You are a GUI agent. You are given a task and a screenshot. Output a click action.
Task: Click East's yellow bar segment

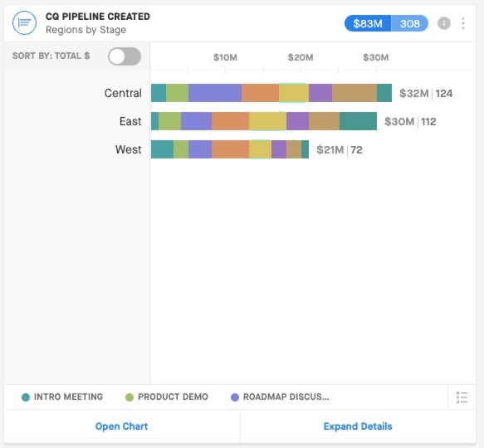(267, 121)
